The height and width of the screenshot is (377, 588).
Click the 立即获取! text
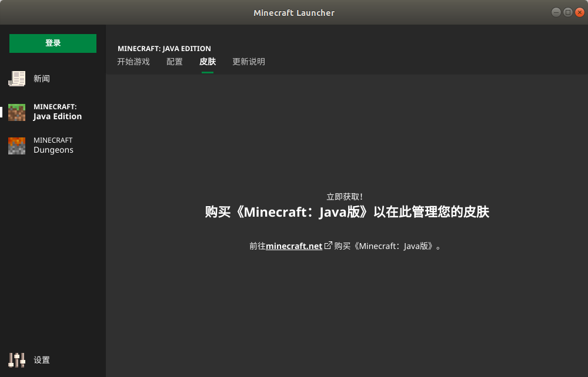click(345, 197)
